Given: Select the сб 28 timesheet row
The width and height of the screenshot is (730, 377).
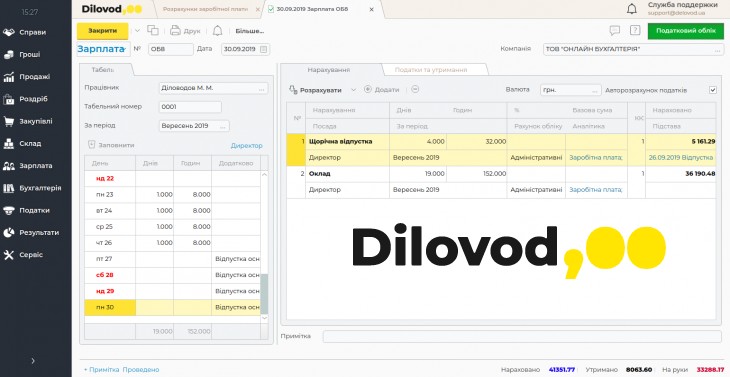Looking at the screenshot, I should pos(172,275).
